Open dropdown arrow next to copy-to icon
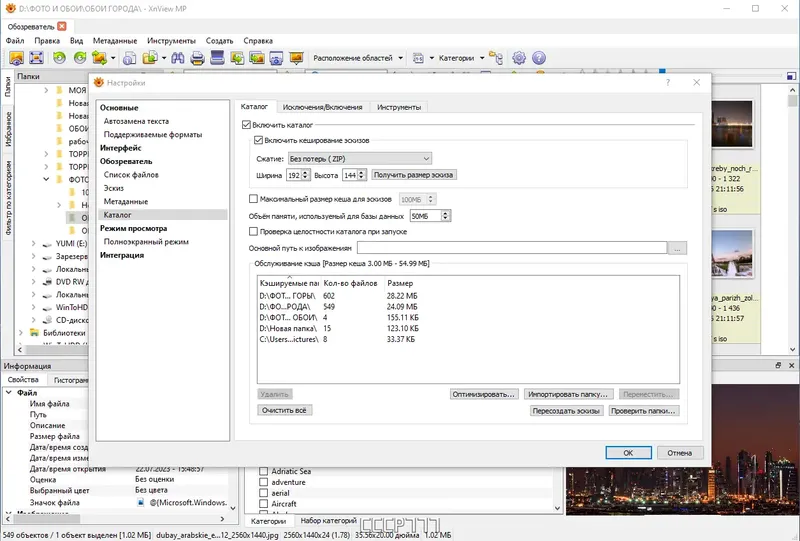 tap(164, 58)
